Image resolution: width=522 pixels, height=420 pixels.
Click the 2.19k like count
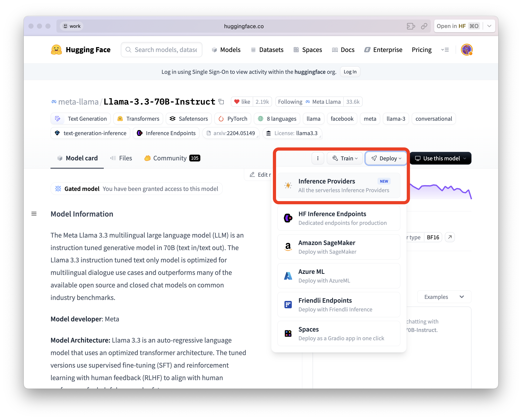pyautogui.click(x=262, y=102)
